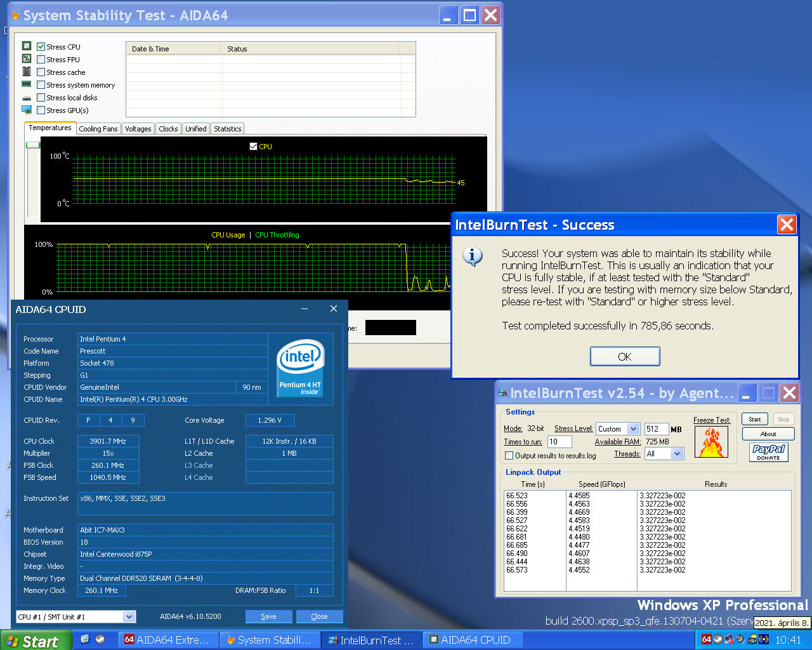Switch to the Clocks tab

click(168, 129)
